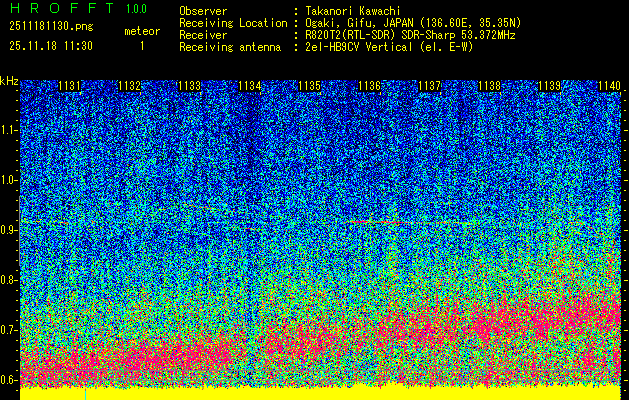Click the date stamp 25.11.18 11:30

[x=51, y=46]
